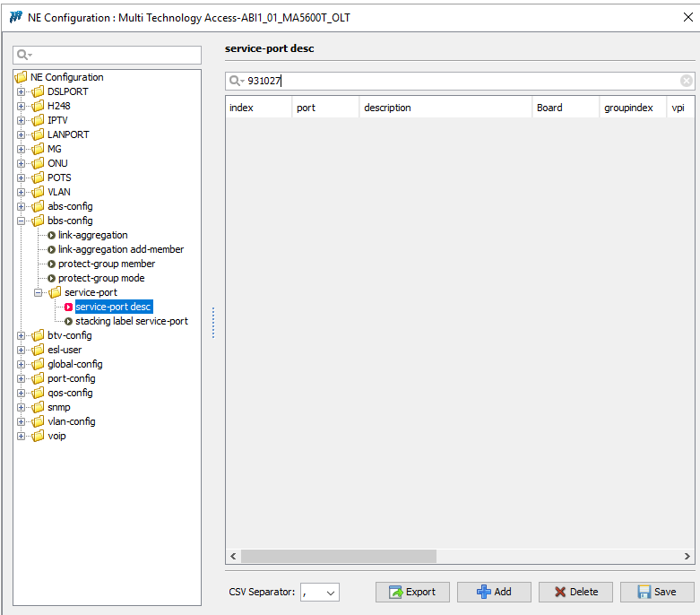700x615 pixels.
Task: Select the protect-group member item
Action: coord(107,264)
